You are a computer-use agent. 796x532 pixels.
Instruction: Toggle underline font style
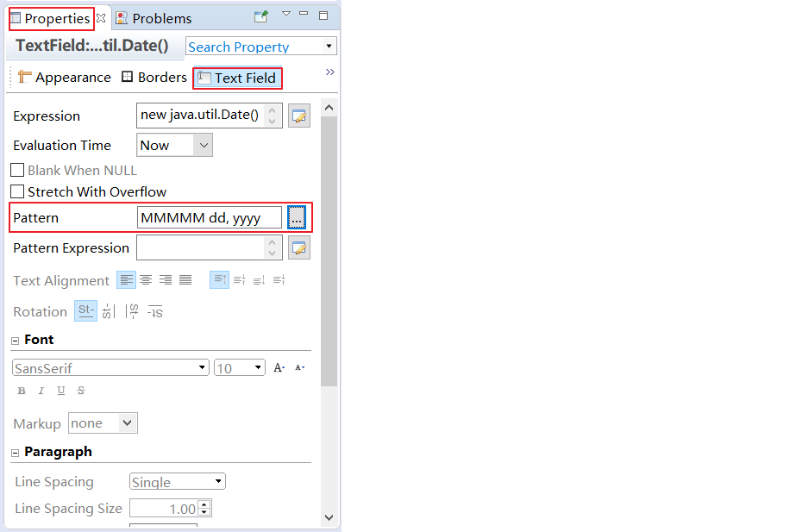tap(61, 391)
